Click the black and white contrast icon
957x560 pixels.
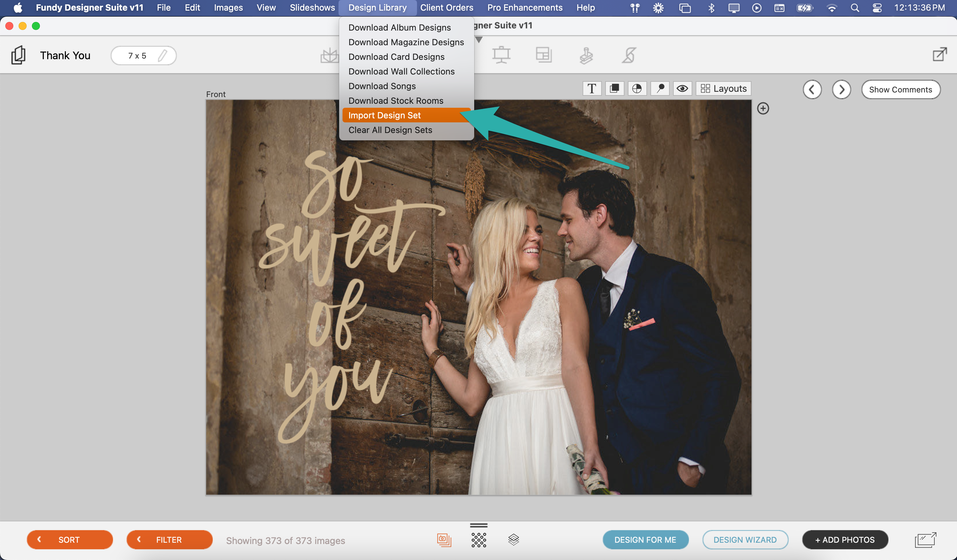click(x=637, y=88)
